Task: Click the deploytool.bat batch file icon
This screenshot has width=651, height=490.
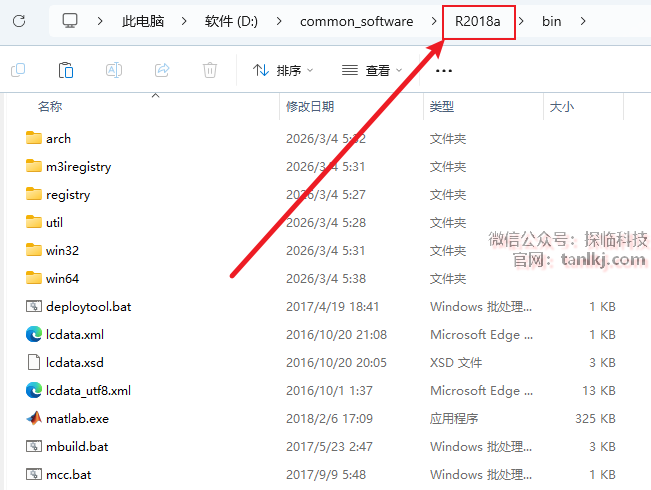Action: tap(34, 306)
